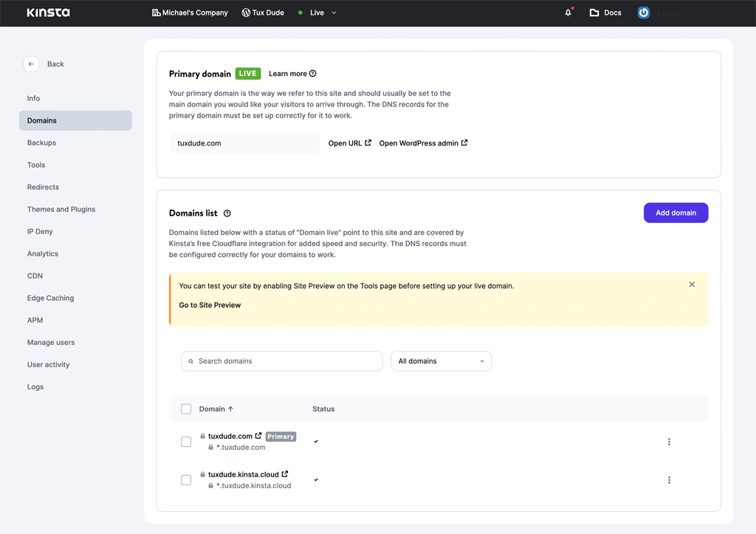Check the tuxdude.kinsta.cloud row checkbox
756x534 pixels.
click(x=186, y=480)
